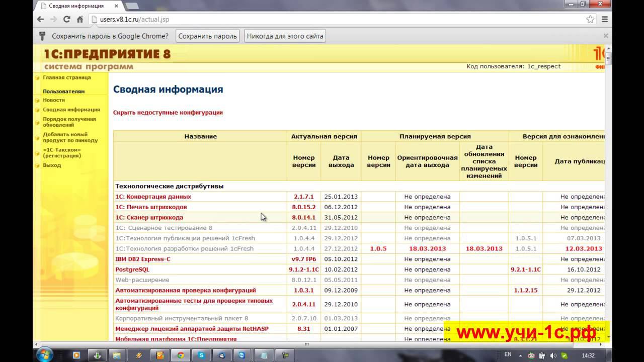Viewport: 644px width, 362px height.
Task: Click the horizontal scrollbar right arrow
Action: (601, 344)
